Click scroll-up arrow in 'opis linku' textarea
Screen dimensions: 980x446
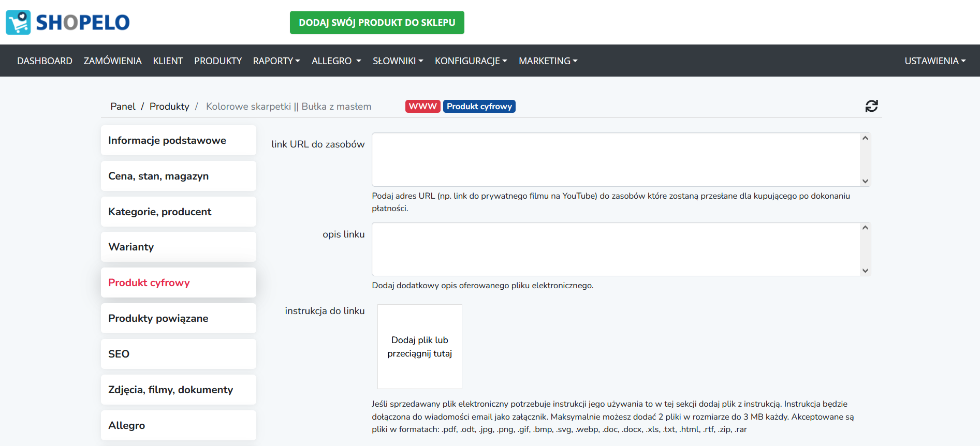pyautogui.click(x=865, y=228)
